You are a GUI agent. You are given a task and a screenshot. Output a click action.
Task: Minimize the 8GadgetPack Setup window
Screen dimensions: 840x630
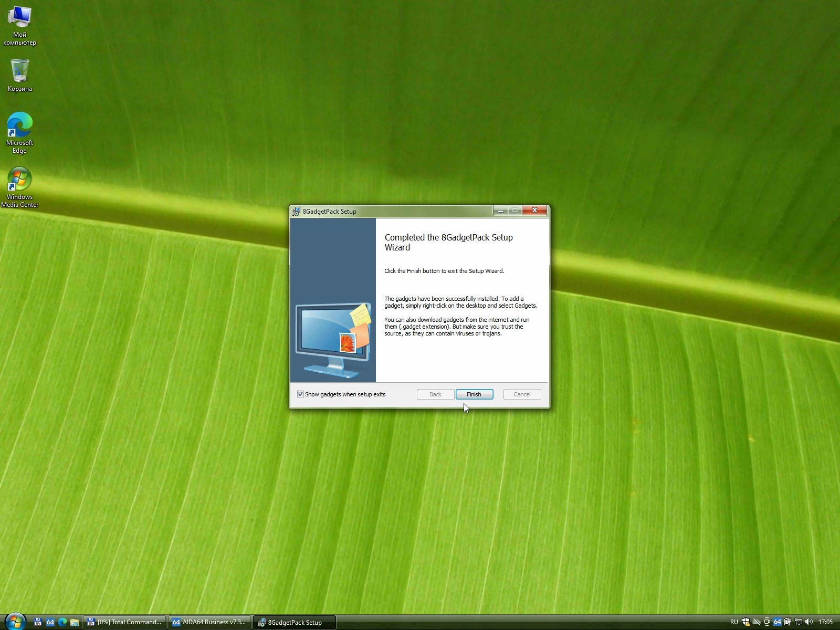point(501,211)
